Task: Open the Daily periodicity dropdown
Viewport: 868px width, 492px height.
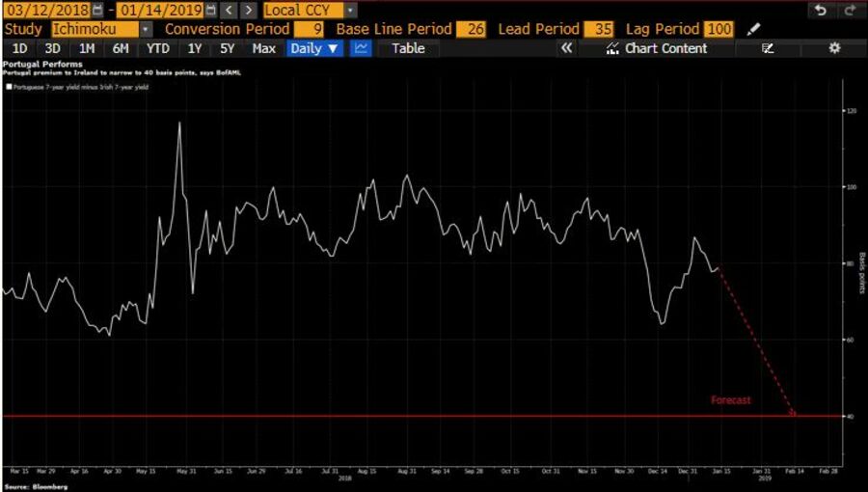Action: (x=314, y=48)
